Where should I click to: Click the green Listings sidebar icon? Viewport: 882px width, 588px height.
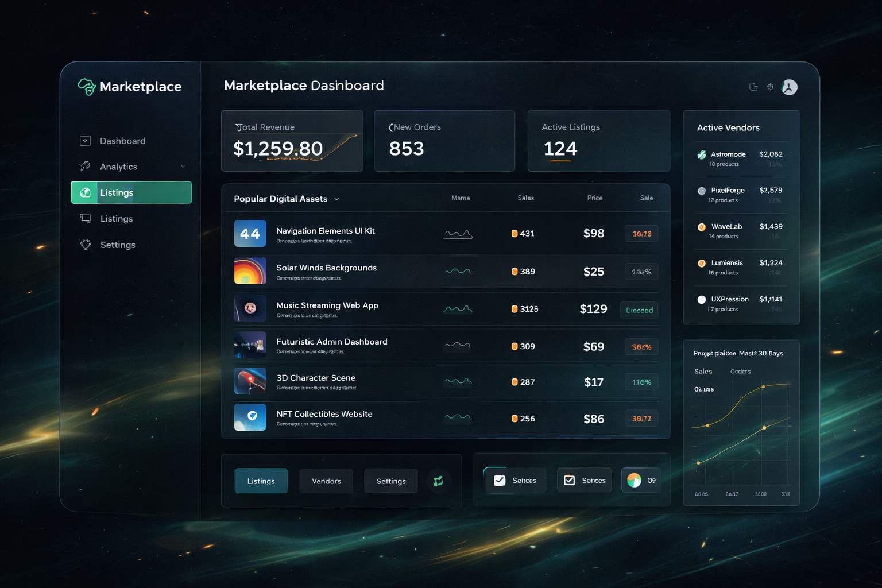[84, 192]
